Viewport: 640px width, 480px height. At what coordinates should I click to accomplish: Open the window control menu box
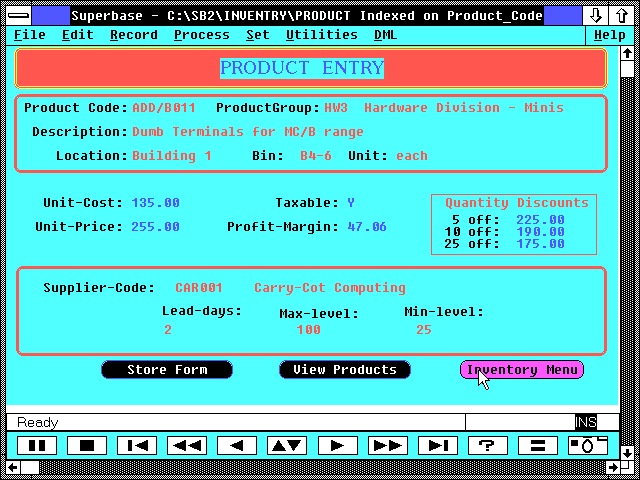[x=18, y=16]
